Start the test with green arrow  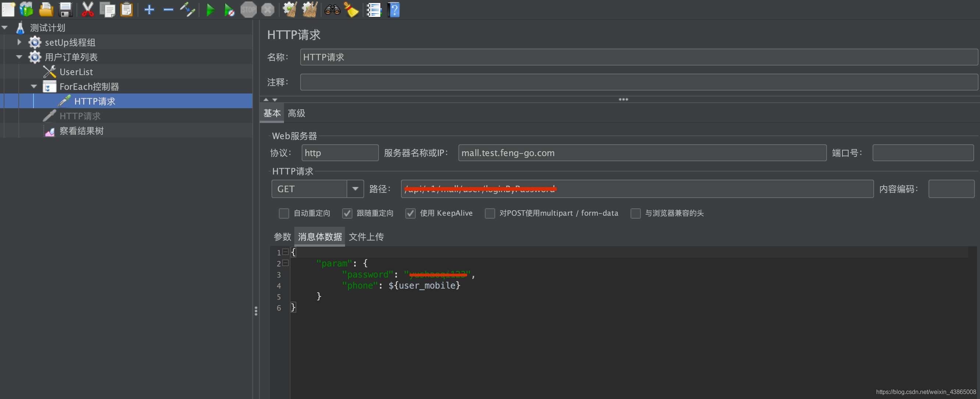[x=210, y=10]
